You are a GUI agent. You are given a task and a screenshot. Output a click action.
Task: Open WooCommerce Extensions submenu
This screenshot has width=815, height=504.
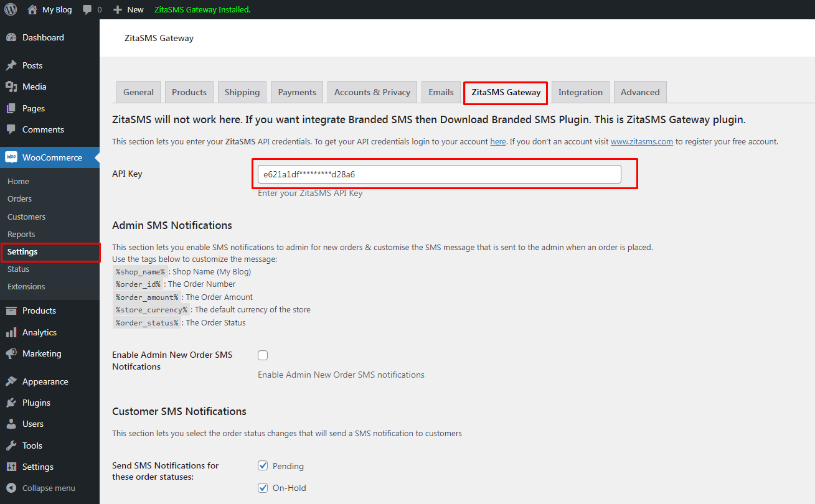[26, 287]
